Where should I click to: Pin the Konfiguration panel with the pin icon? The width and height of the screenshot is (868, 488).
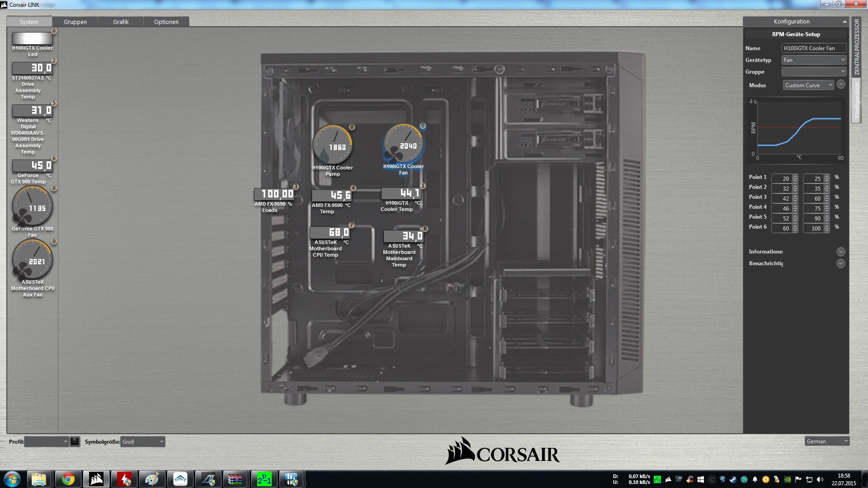844,22
